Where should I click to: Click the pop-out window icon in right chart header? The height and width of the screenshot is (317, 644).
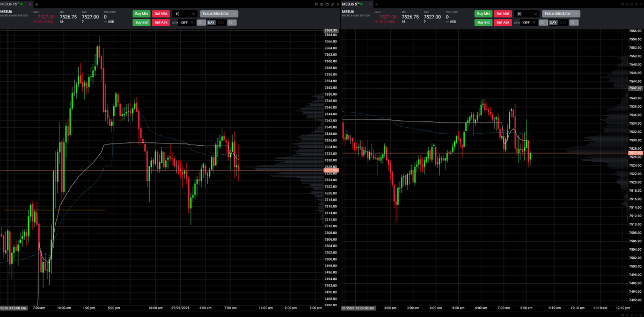coord(632,4)
